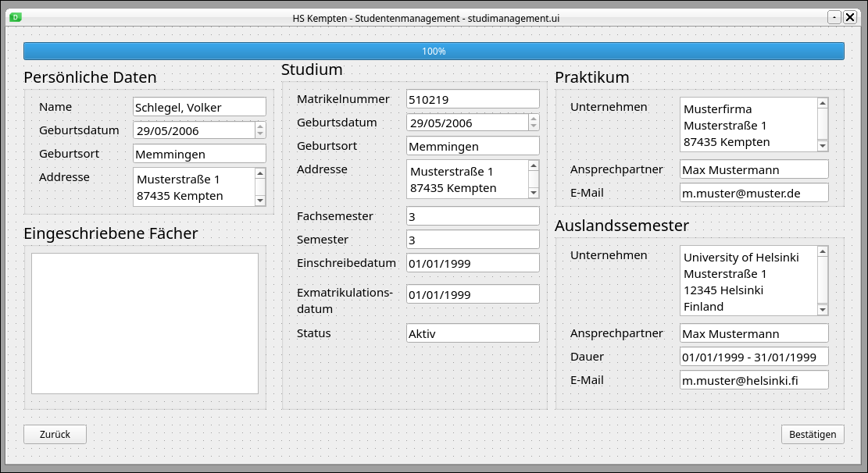Confirm with the Bestätigen button
868x473 pixels.
click(x=812, y=435)
